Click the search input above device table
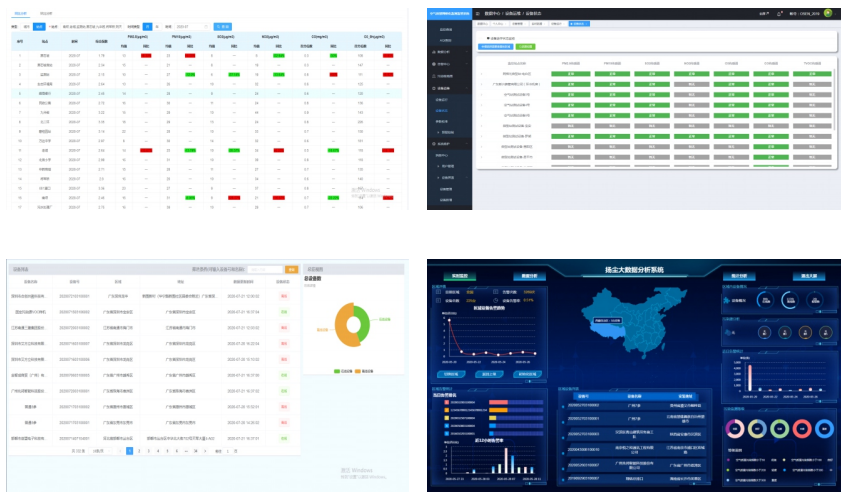Image resolution: width=851 pixels, height=502 pixels. pyautogui.click(x=266, y=270)
